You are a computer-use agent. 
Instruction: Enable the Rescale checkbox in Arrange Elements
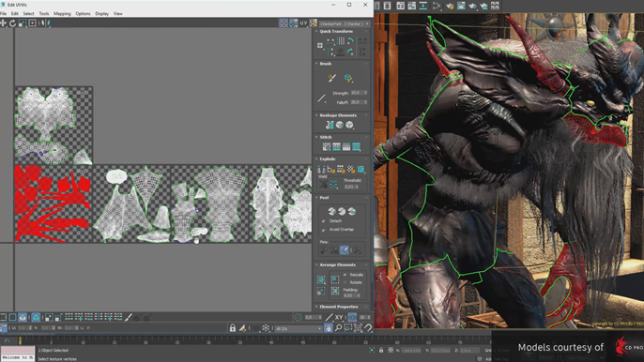pyautogui.click(x=345, y=275)
